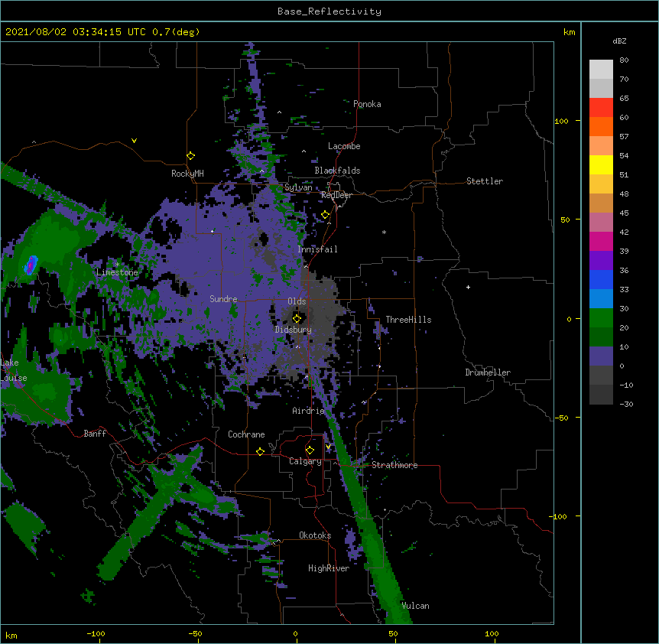This screenshot has width=659, height=644.
Task: Click the Sundre town label
Action: [223, 299]
